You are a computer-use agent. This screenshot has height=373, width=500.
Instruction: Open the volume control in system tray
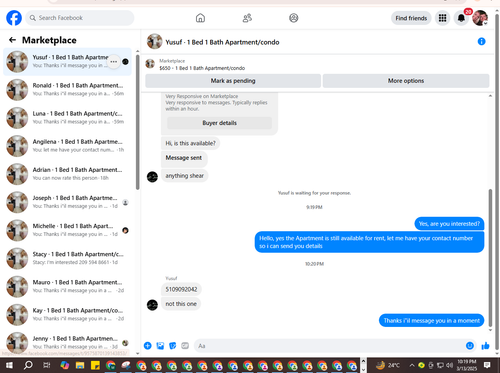450,365
